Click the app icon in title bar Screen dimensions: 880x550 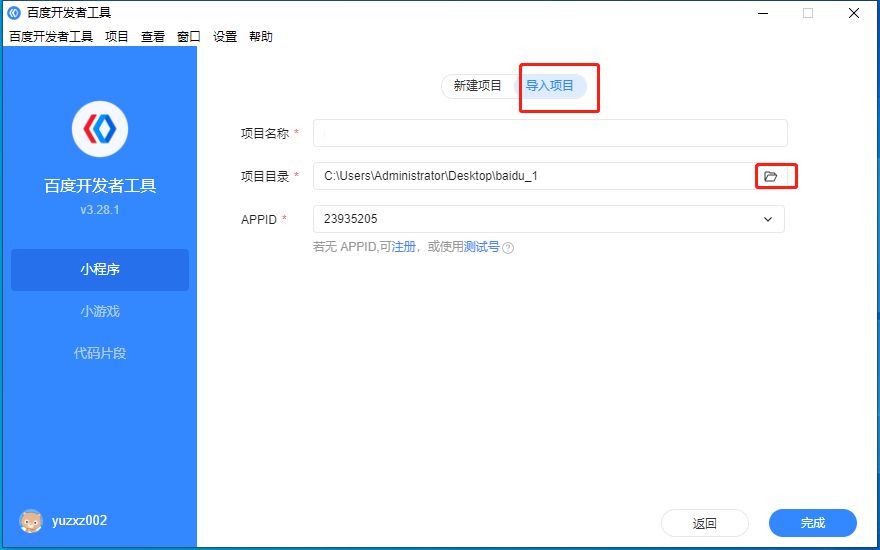tap(14, 13)
